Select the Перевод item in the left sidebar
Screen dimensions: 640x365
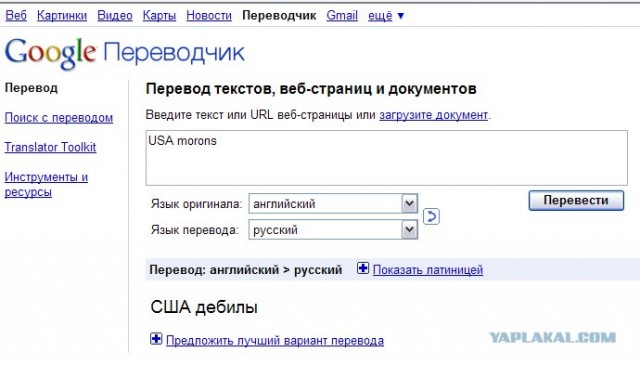[31, 88]
